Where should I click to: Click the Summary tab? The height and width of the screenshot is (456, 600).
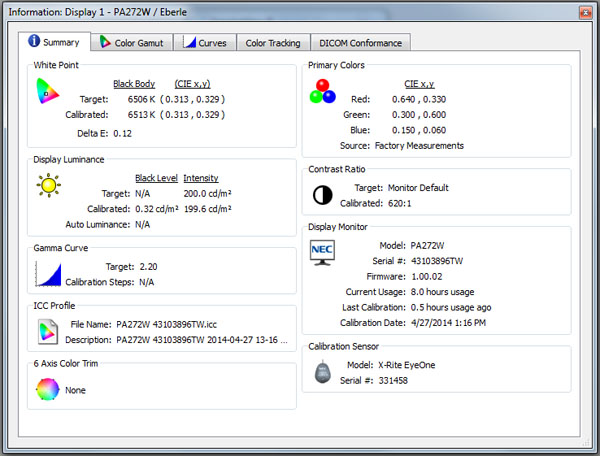53,42
